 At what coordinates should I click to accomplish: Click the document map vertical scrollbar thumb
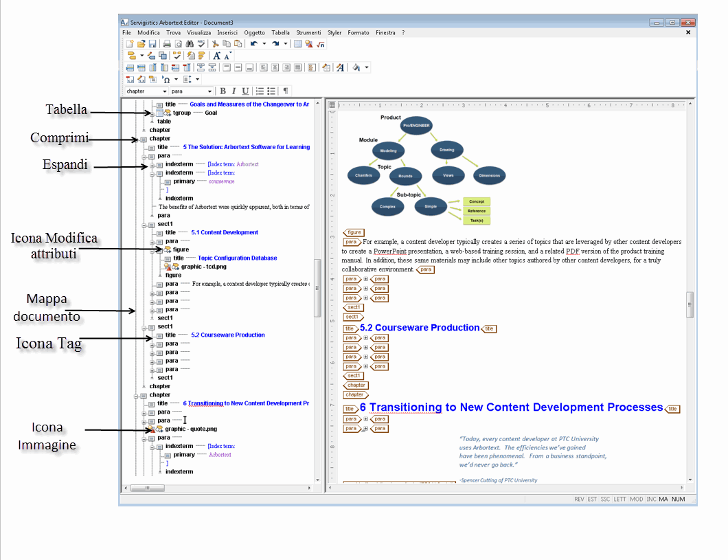coord(317,288)
